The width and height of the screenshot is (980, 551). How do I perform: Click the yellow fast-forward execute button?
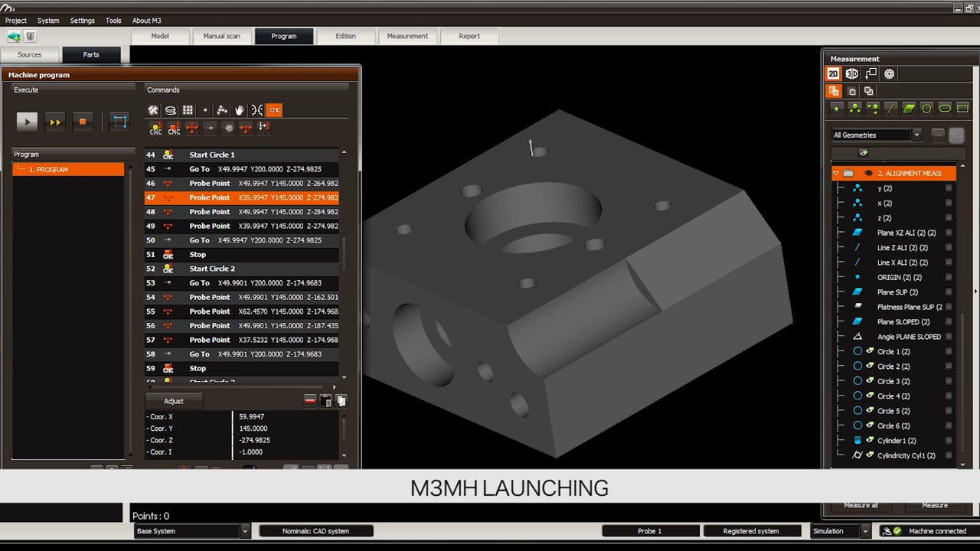tap(55, 121)
